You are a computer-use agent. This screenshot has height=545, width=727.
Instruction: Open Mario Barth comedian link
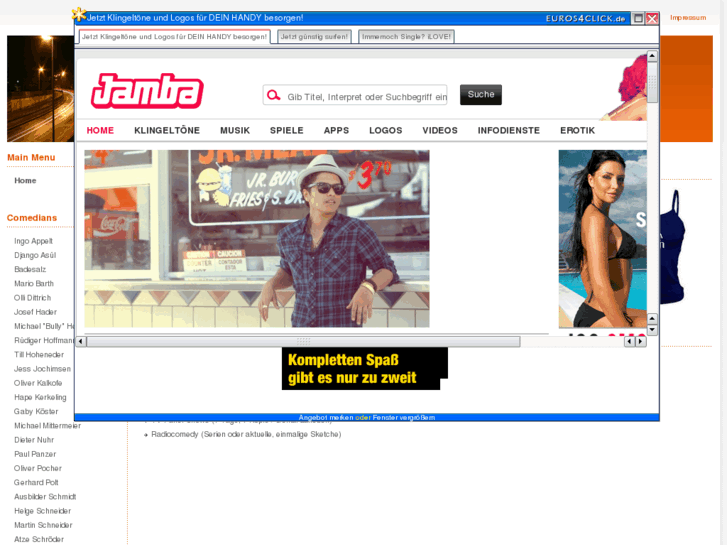pos(34,283)
